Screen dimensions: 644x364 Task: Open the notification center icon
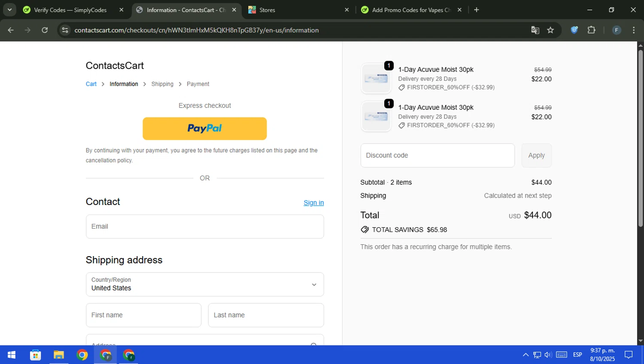coord(629,355)
